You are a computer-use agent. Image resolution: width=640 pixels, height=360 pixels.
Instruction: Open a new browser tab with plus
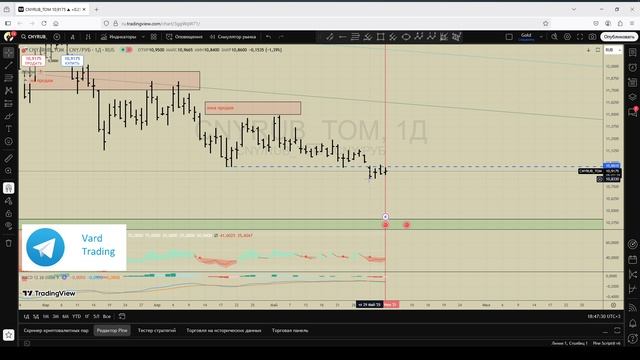96,9
